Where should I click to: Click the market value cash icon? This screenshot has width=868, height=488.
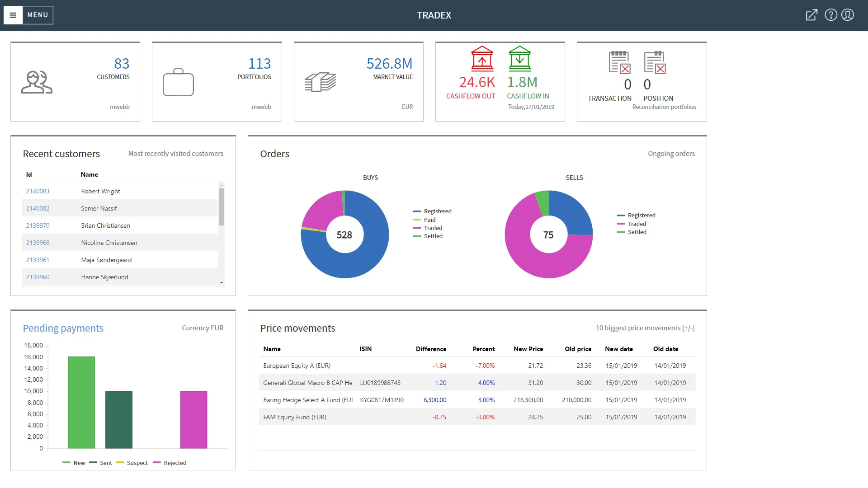click(x=320, y=82)
